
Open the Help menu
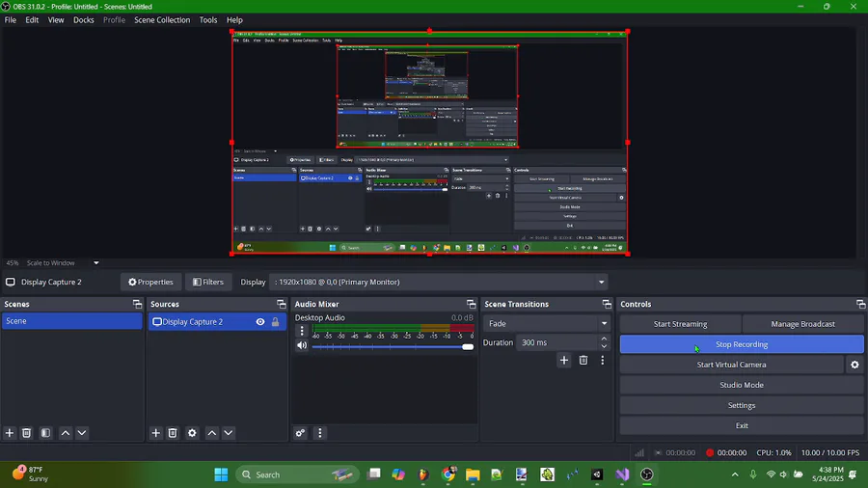coord(234,19)
